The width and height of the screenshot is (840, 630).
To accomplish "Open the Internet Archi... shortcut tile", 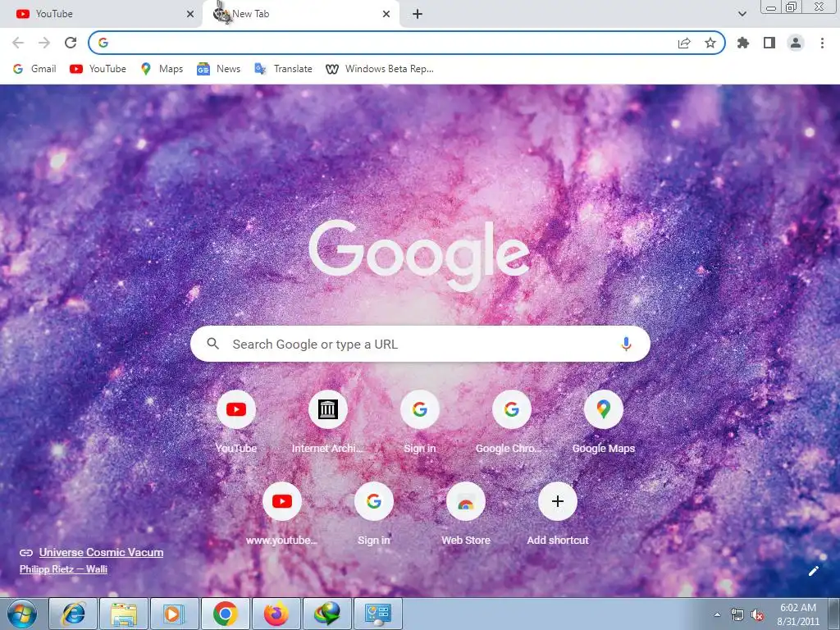I will click(328, 422).
